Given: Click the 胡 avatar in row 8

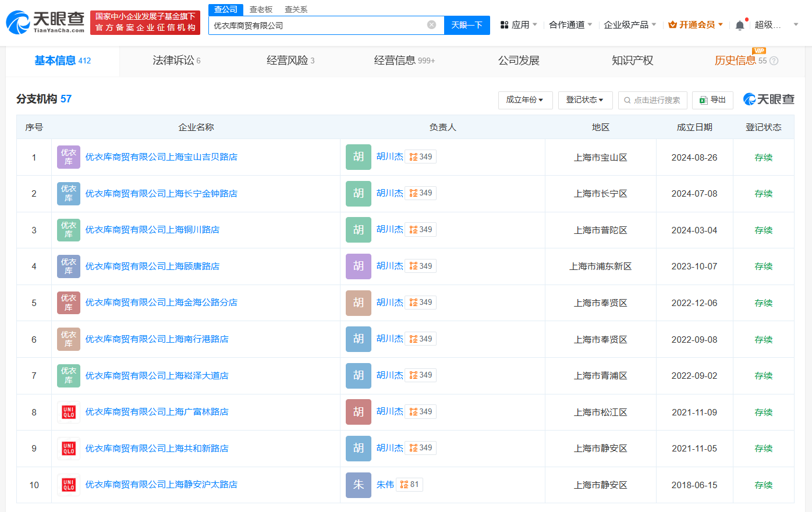Looking at the screenshot, I should coord(359,412).
